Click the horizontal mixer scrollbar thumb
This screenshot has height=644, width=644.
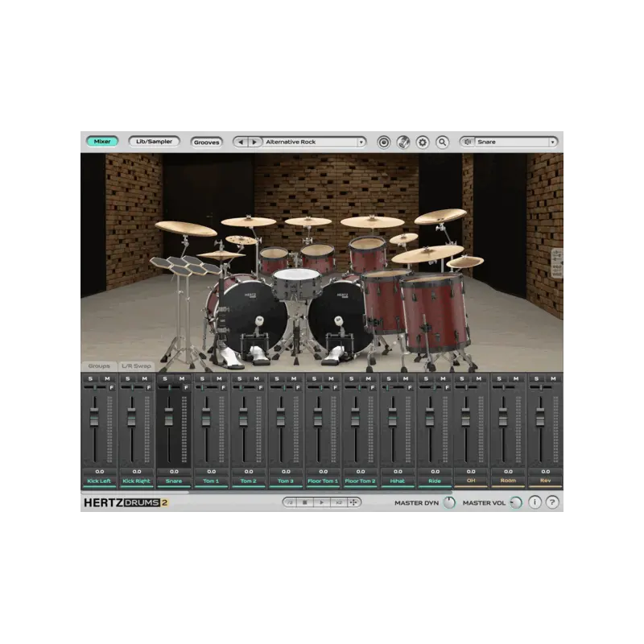click(x=135, y=492)
